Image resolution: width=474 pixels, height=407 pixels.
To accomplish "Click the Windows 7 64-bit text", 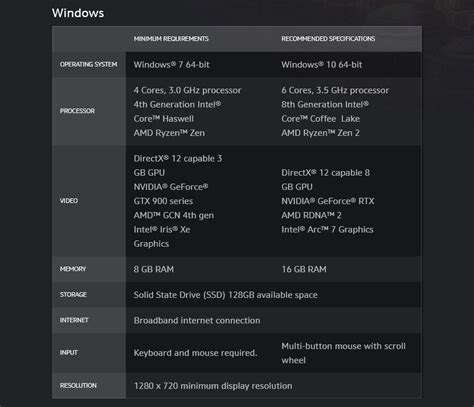I will pyautogui.click(x=171, y=65).
